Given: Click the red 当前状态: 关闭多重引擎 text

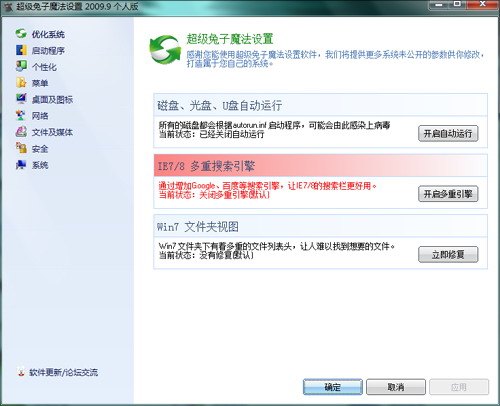Looking at the screenshot, I should click(x=214, y=195).
